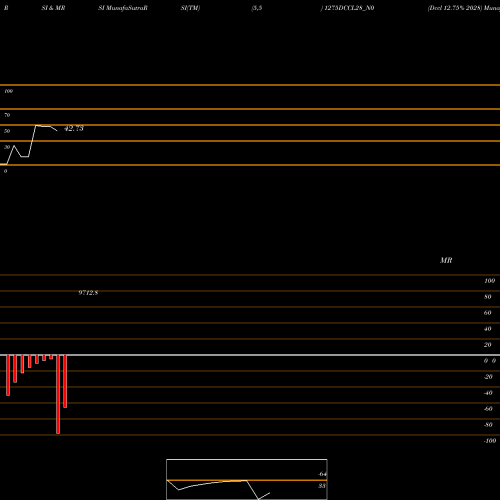
Task: Click the 70 level label on the RSI axis
Action: 7,115
